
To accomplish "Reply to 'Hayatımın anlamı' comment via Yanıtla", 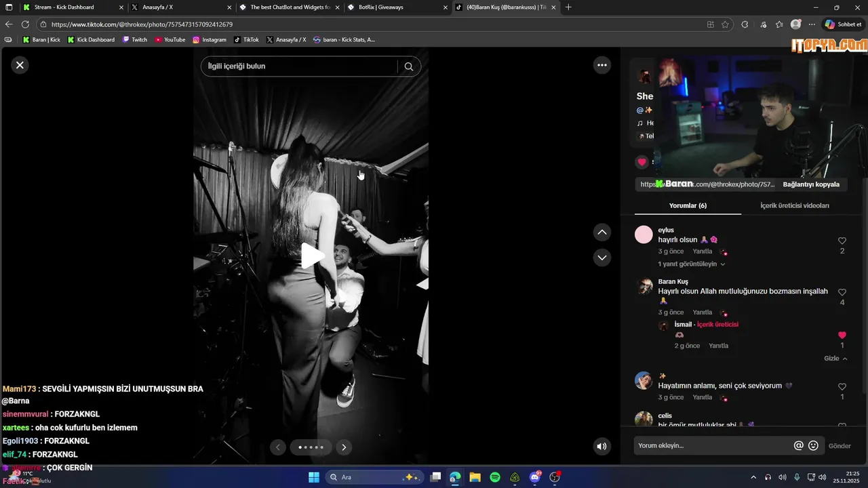I will [x=702, y=397].
